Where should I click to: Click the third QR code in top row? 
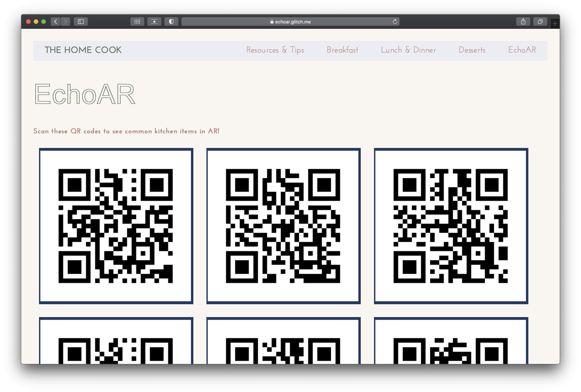click(x=451, y=226)
